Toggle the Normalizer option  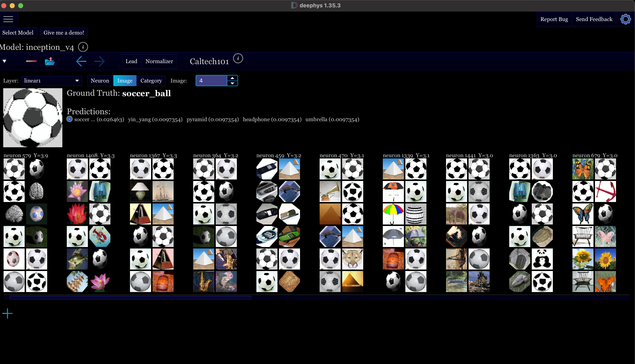(159, 61)
